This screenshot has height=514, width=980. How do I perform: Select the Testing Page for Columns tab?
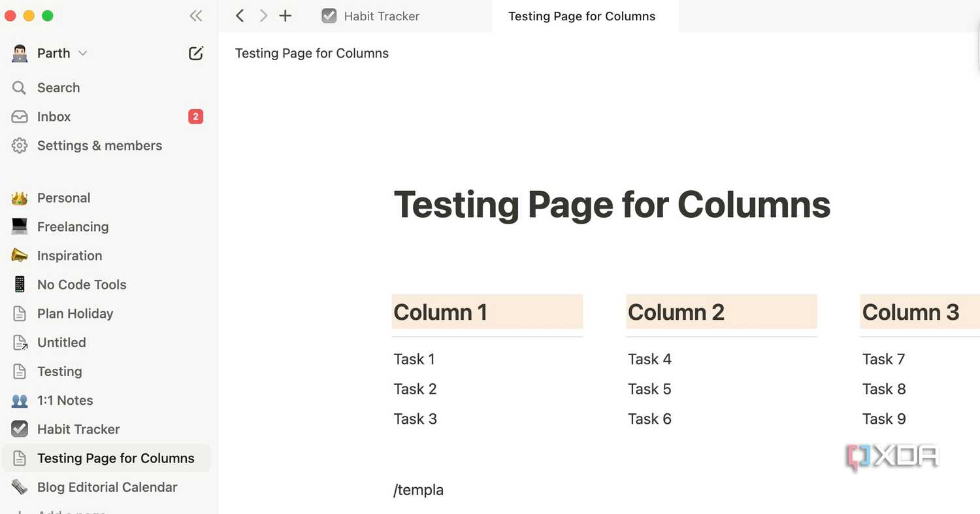pyautogui.click(x=581, y=16)
